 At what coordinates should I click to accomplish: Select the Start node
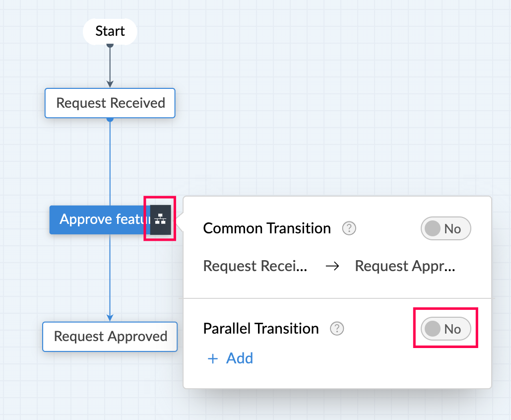point(110,31)
